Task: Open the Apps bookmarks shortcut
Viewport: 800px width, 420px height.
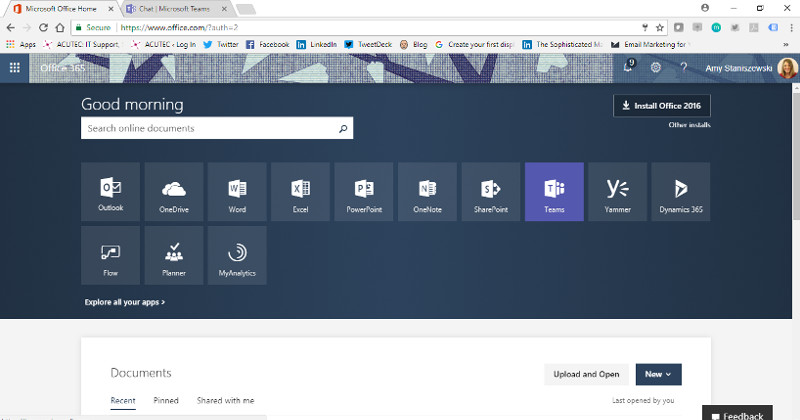Action: [21, 44]
